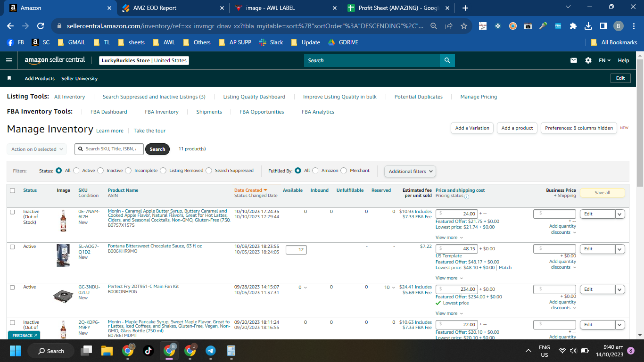Tick the checkbox for Perfect Fry Fan Kit
Image resolution: width=644 pixels, height=362 pixels.
coord(13,288)
